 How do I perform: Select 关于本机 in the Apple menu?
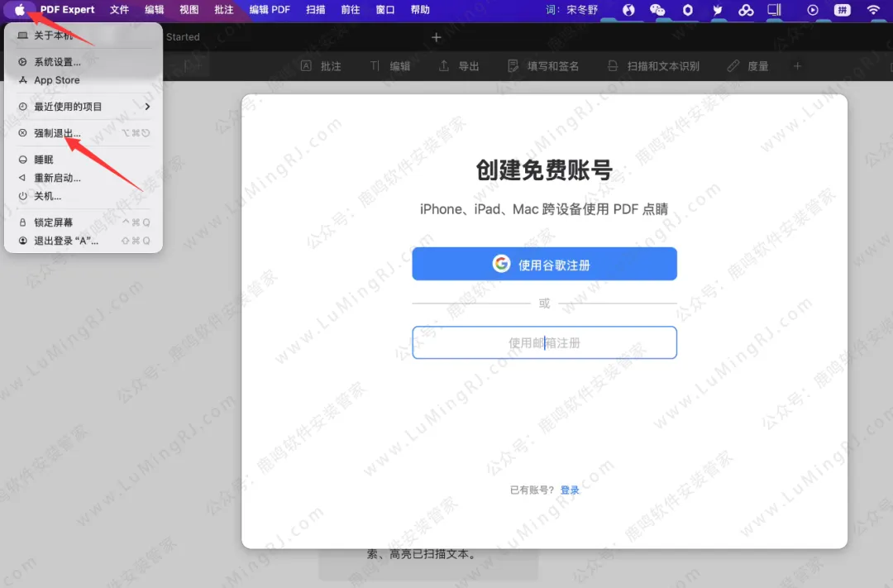click(53, 36)
